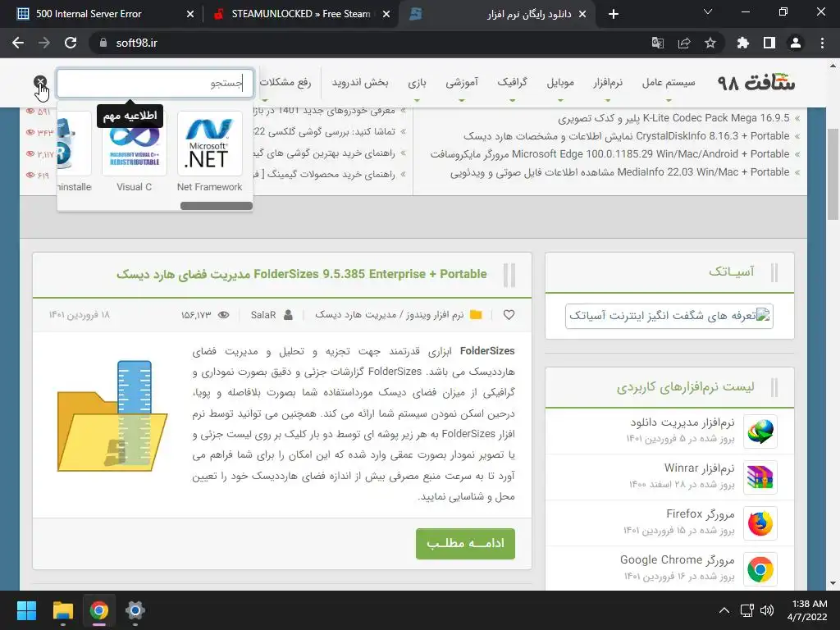The width and height of the screenshot is (840, 630).
Task: Open Winrar icon in list
Action: (x=760, y=477)
